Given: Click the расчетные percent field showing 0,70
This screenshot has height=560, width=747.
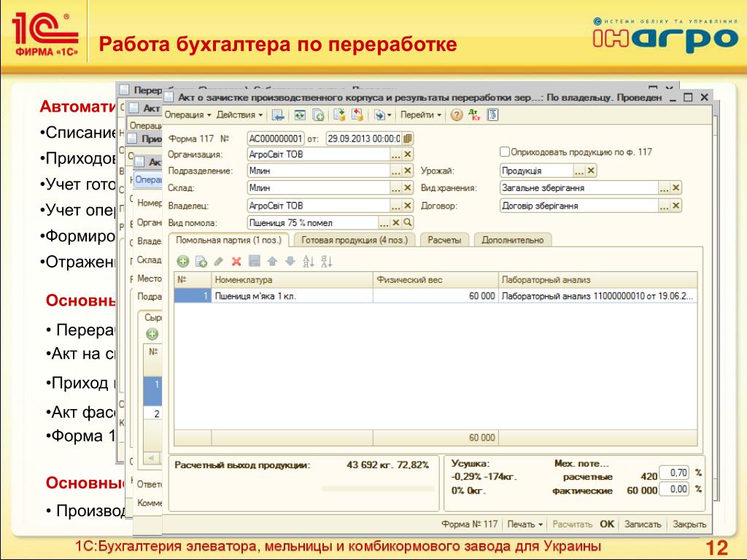Looking at the screenshot, I should pos(674,472).
